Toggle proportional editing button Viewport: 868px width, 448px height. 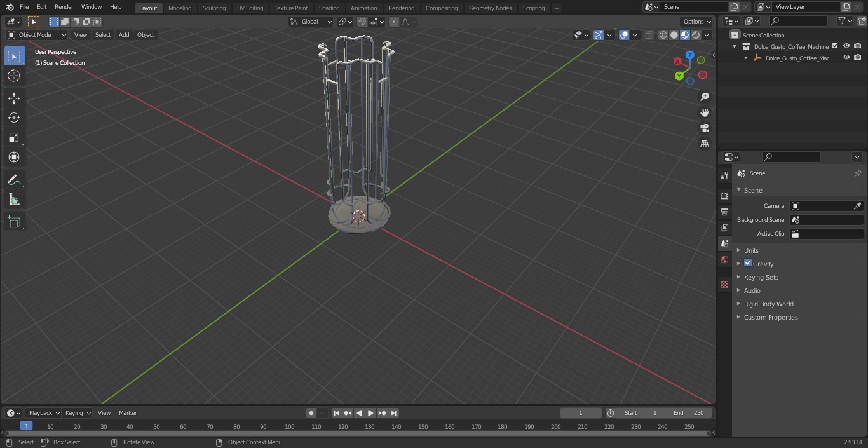[394, 22]
